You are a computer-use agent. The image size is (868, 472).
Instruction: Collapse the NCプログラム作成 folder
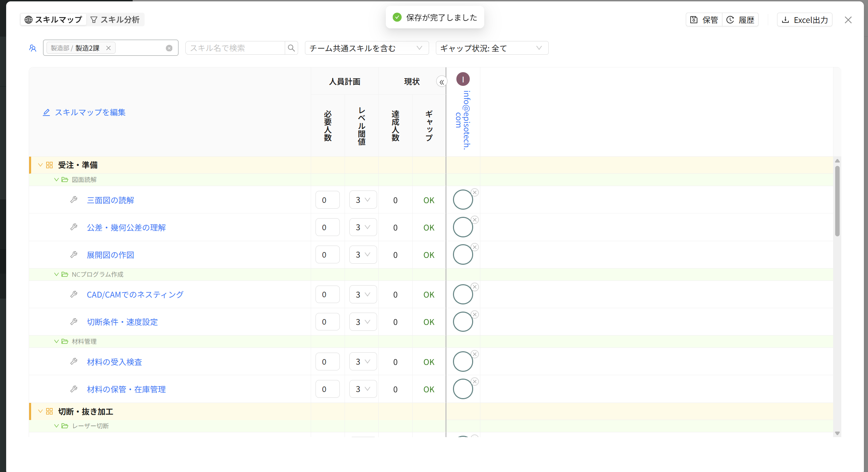click(56, 274)
